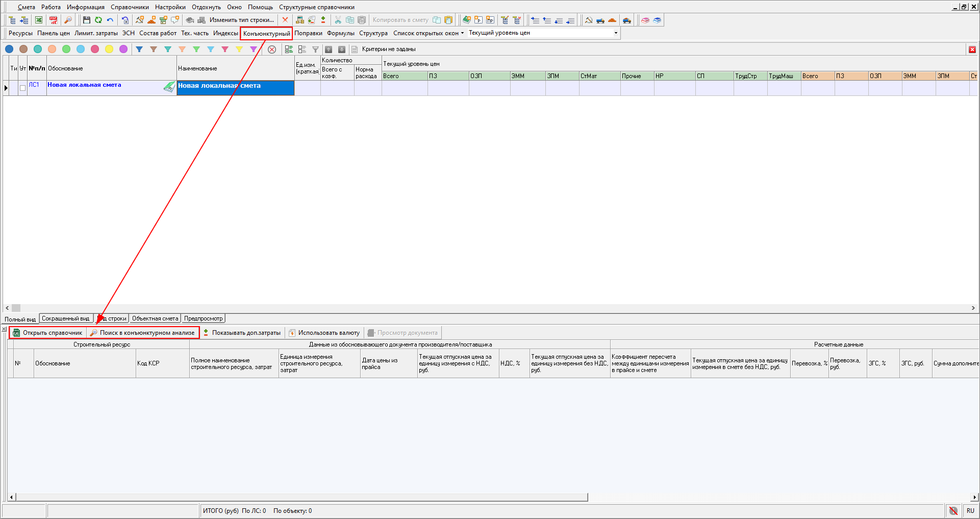This screenshot has height=519, width=980.
Task: Click the Новая локальная смета name cell
Action: point(235,87)
